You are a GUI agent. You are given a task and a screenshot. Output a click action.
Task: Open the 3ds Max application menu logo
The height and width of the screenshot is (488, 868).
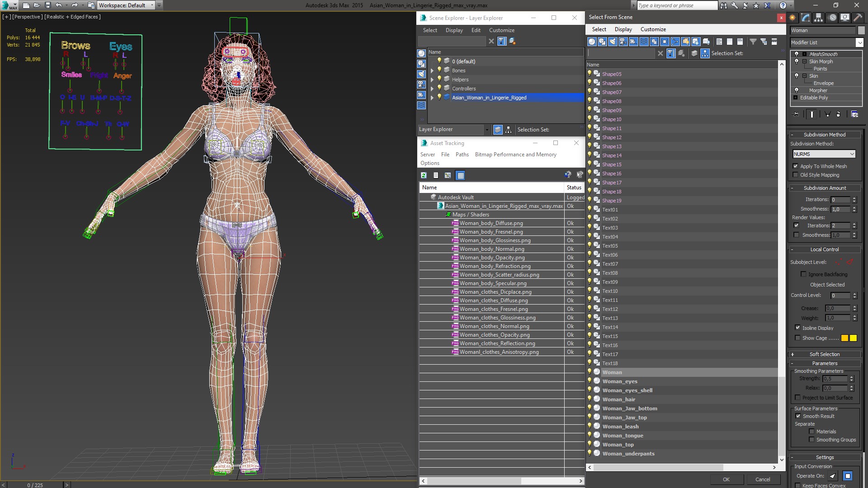pos(9,5)
